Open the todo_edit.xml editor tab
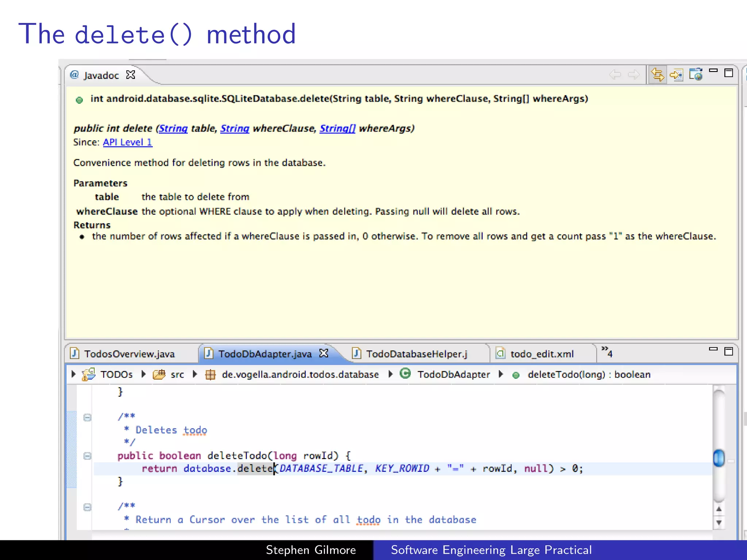The width and height of the screenshot is (747, 560). 542,354
